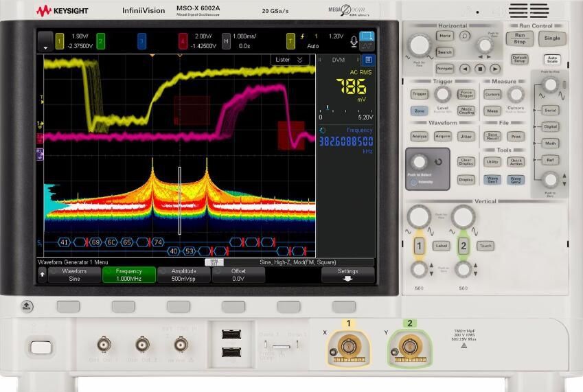This screenshot has width=583, height=392.
Task: Click the Default Setup button
Action: point(519,59)
